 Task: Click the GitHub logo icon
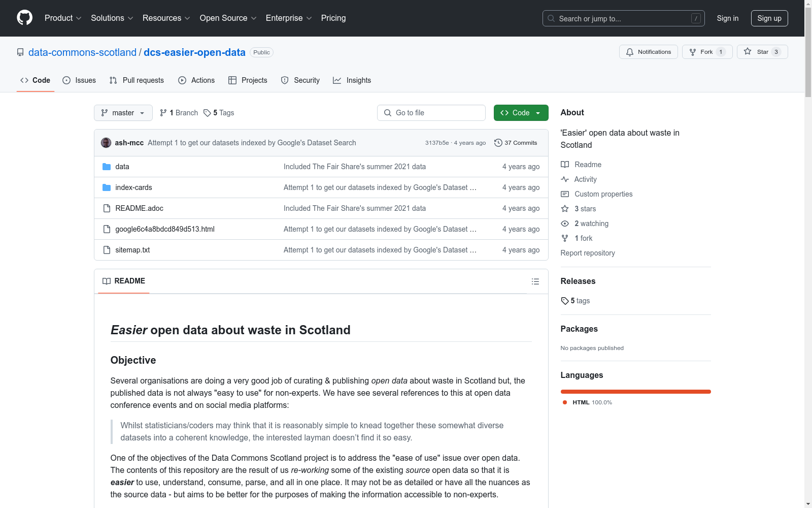pos(24,18)
